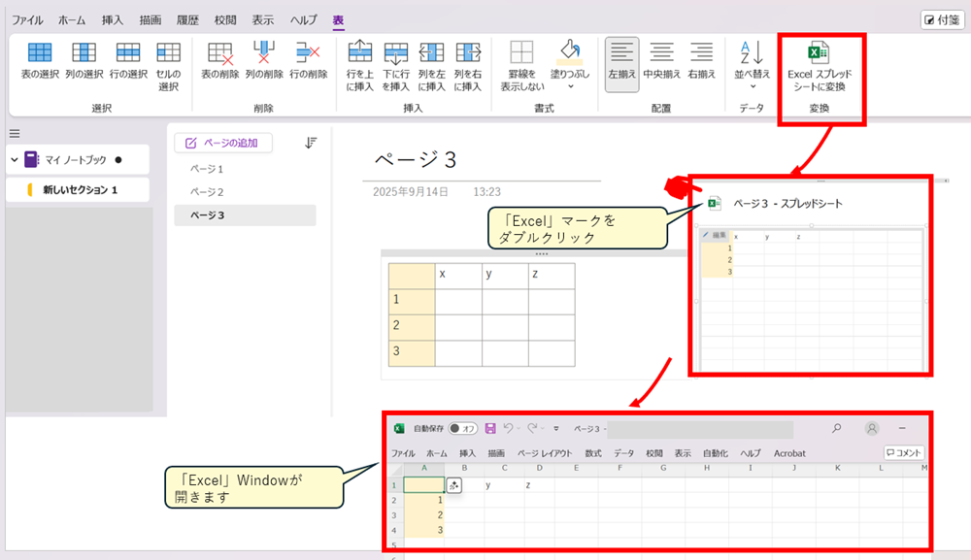Switch to the 履歴 tab
The width and height of the screenshot is (971, 560).
click(x=187, y=20)
